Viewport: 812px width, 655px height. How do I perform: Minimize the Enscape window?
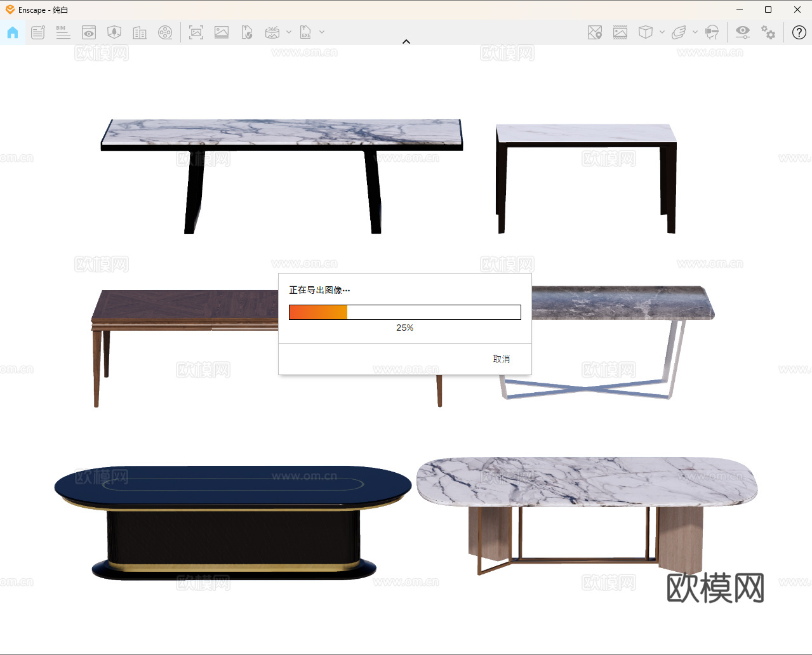(x=740, y=10)
